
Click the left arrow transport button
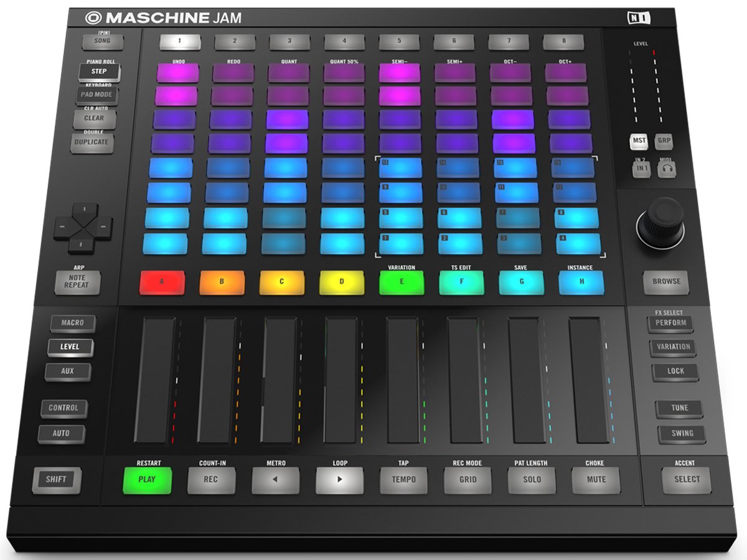[276, 480]
